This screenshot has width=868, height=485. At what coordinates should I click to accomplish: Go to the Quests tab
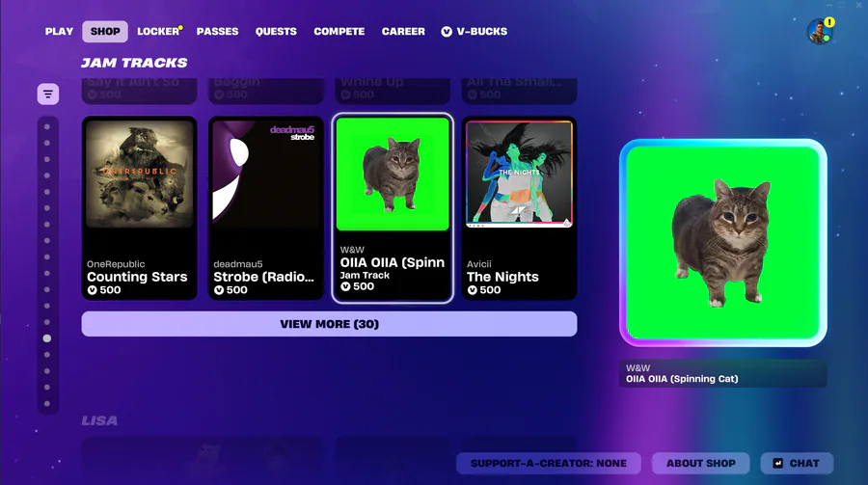pyautogui.click(x=276, y=32)
